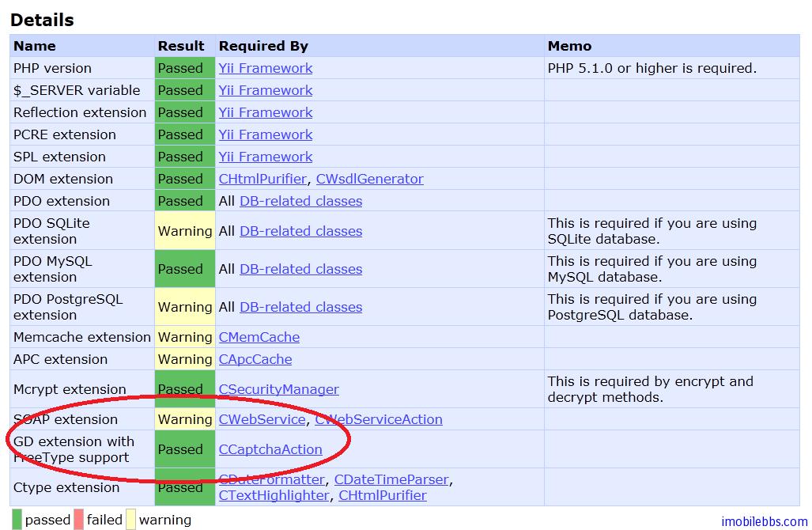Follow Yii Framework link beside SPL extension
Image resolution: width=812 pixels, height=530 pixels.
265,157
